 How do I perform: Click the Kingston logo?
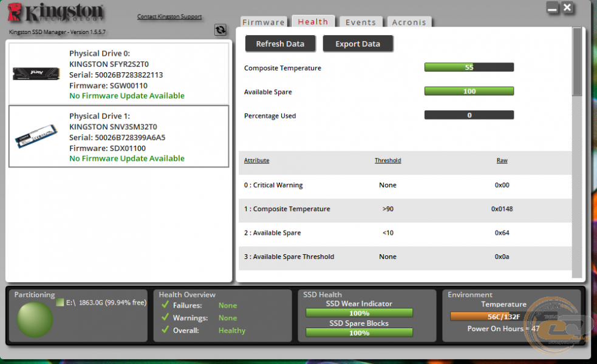tap(56, 13)
